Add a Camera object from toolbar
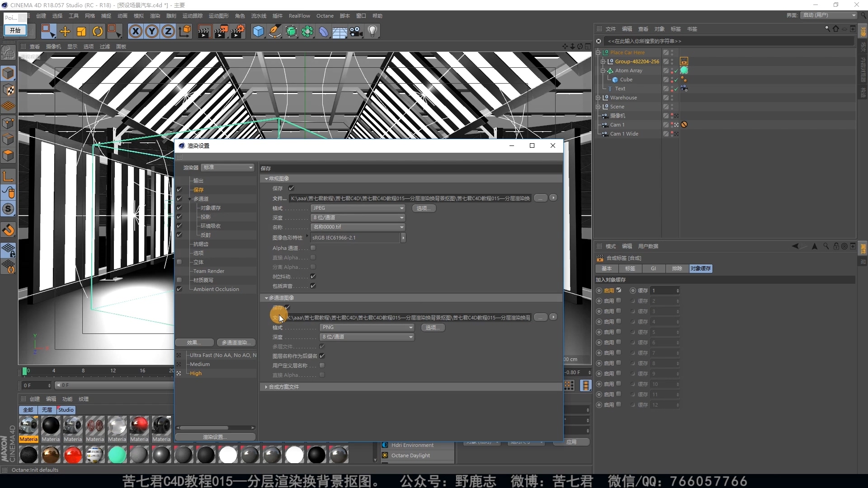Screen dimensions: 868x488 click(x=356, y=31)
